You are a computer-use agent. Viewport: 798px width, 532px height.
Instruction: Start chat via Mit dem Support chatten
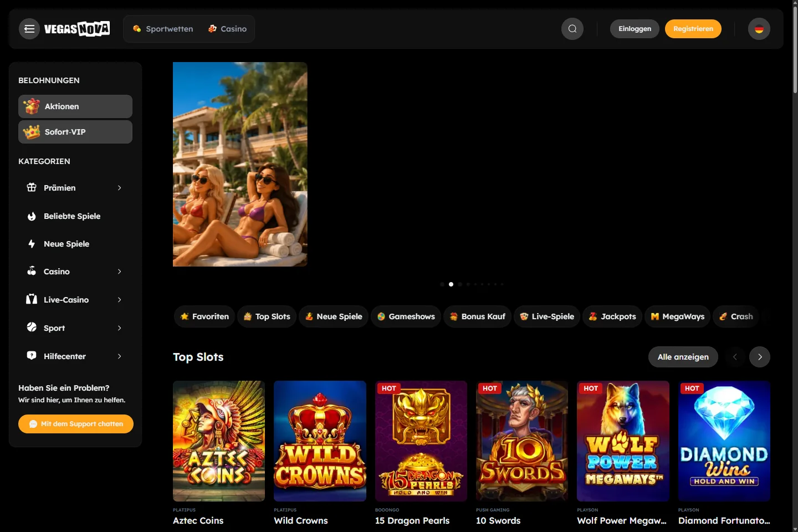tap(76, 424)
